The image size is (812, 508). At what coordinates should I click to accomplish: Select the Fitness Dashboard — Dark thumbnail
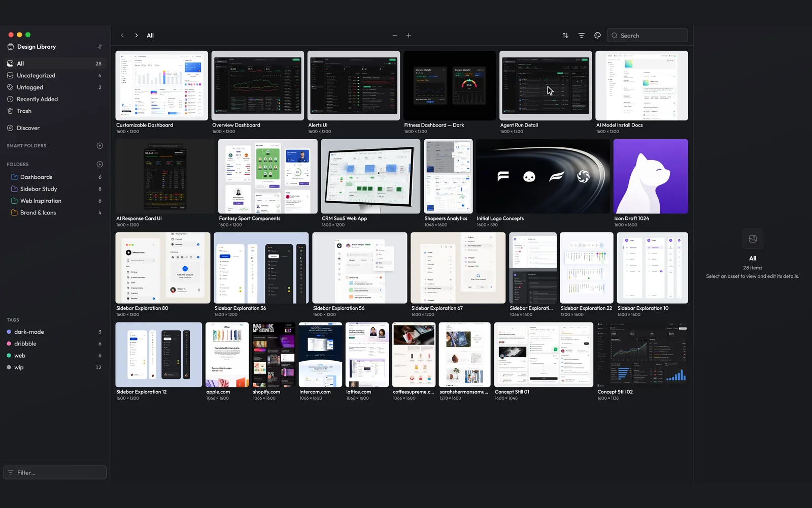(450, 85)
